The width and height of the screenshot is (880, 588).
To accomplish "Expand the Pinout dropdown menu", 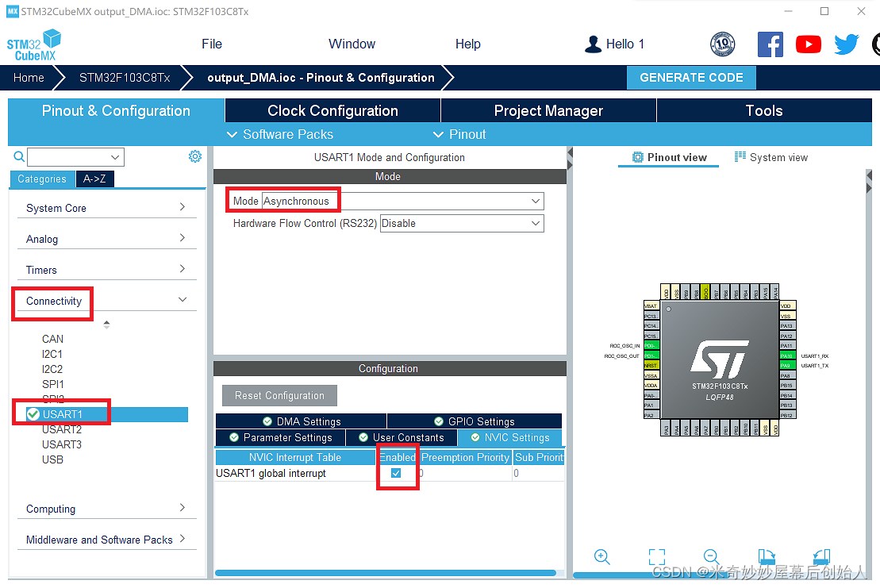I will tap(459, 134).
